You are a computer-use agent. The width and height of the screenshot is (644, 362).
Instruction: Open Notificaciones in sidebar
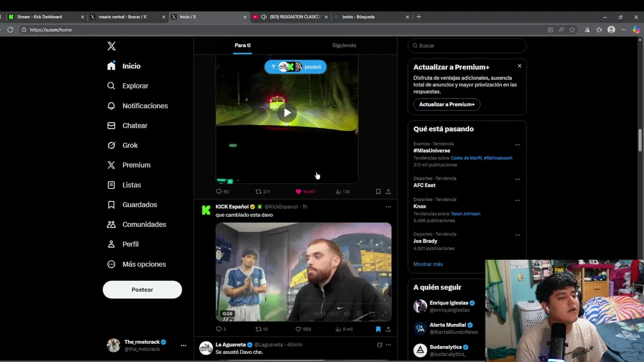coord(137,106)
